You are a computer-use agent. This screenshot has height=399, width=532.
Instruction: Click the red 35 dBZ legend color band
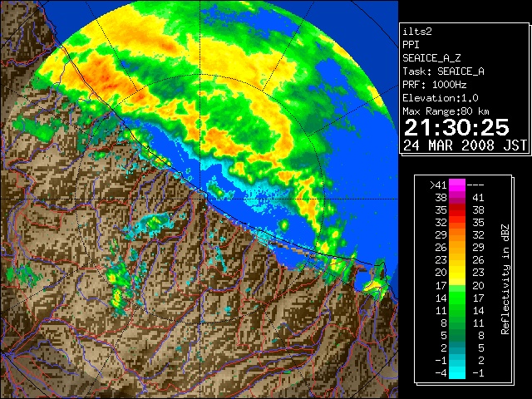[457, 210]
